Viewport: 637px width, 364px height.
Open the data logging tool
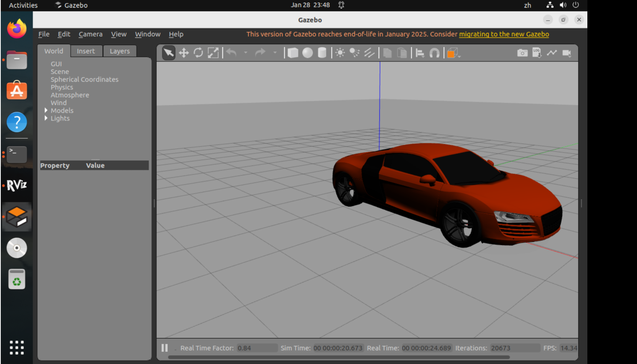click(x=537, y=53)
